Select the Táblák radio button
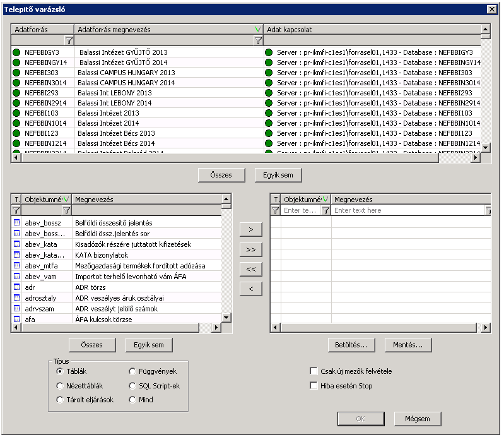504x437 pixels. click(x=60, y=371)
